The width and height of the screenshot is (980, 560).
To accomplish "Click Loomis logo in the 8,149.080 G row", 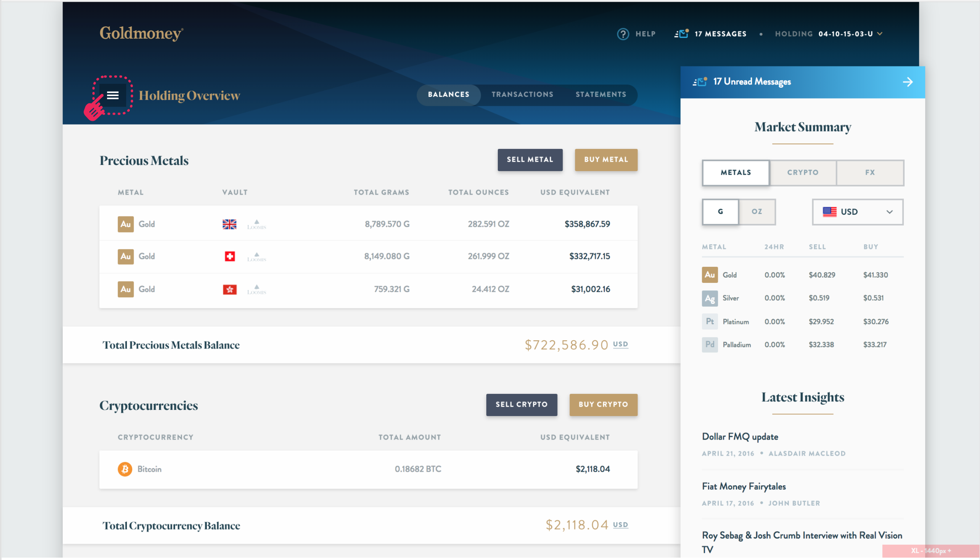I will (257, 257).
